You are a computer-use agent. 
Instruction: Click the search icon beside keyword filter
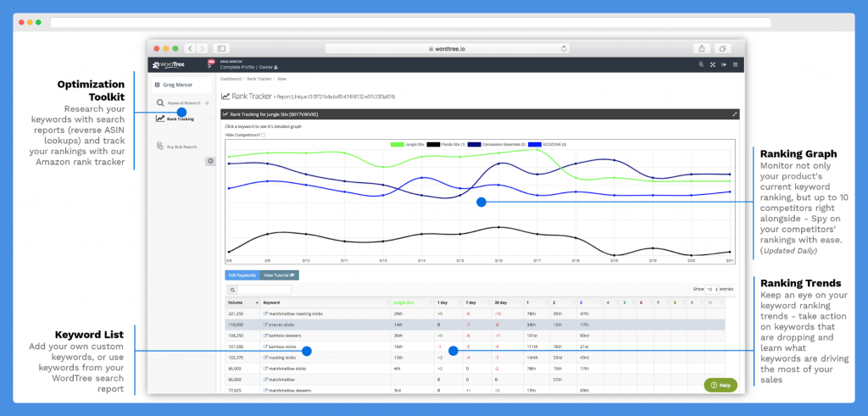(232, 290)
